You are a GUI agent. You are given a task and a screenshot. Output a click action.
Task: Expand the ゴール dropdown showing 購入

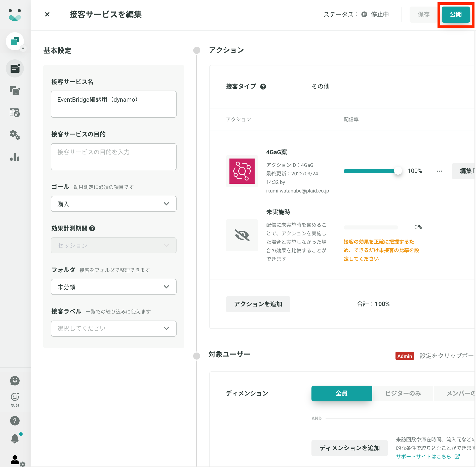[114, 204]
